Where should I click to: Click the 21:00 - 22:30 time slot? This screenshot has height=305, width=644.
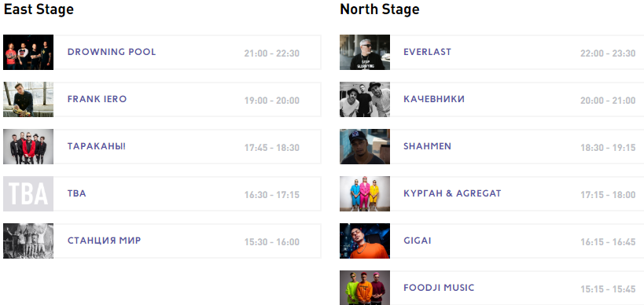(x=272, y=53)
